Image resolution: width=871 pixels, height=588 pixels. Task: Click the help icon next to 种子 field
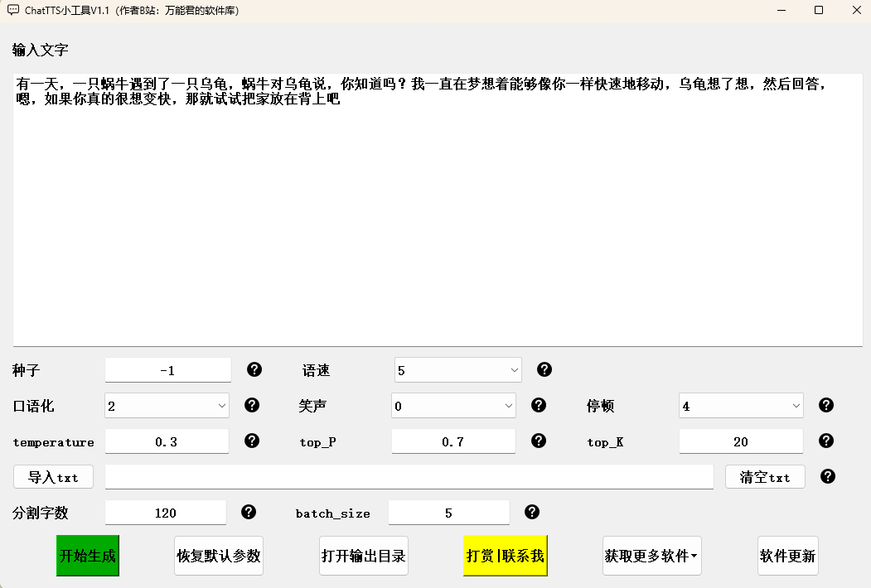pyautogui.click(x=254, y=370)
